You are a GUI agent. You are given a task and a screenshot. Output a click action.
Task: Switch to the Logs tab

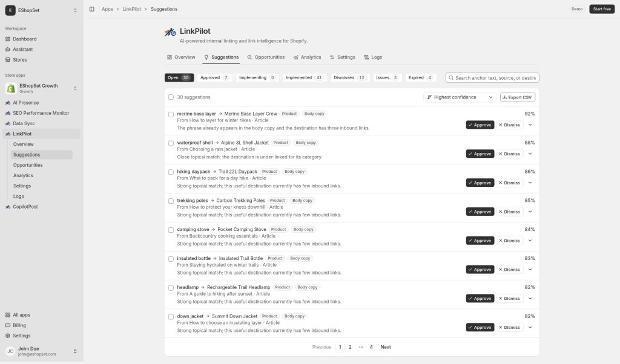click(373, 57)
